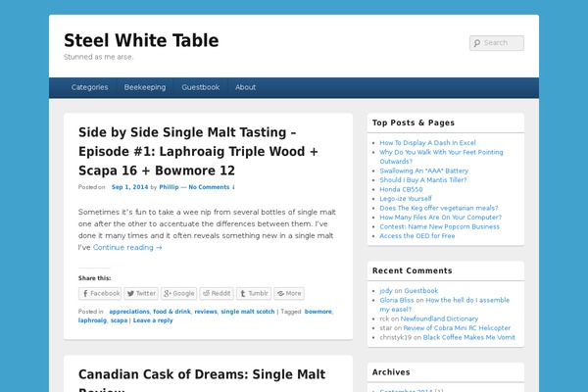Viewport: 588px width, 392px height.
Task: Open the About page
Action: click(x=245, y=87)
